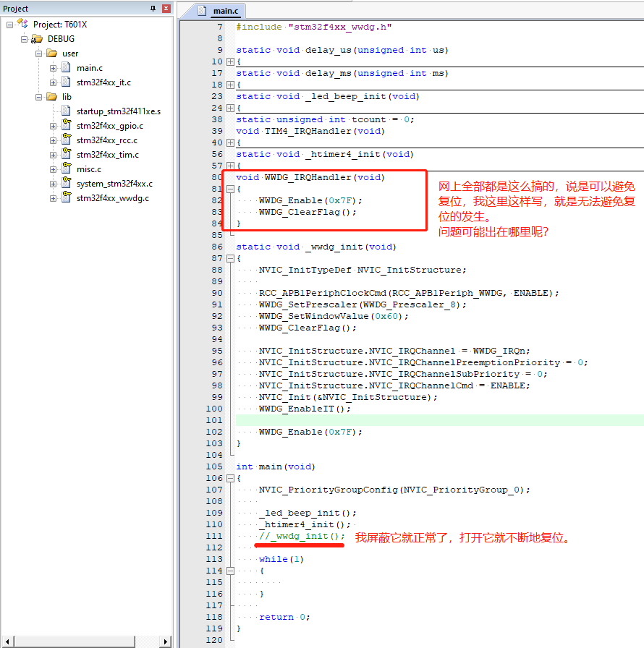Collapse the lib group in Project tree
This screenshot has height=648, width=644.
pyautogui.click(x=38, y=96)
